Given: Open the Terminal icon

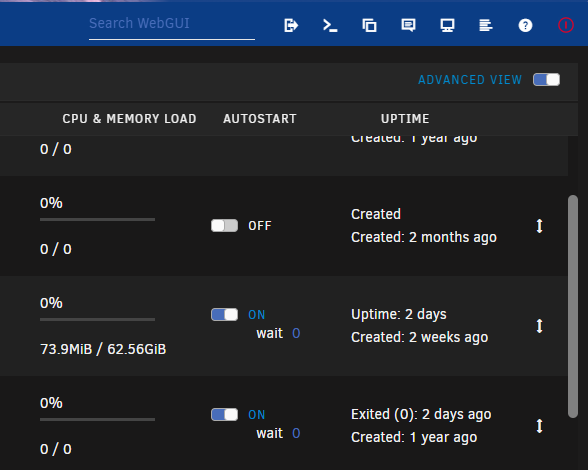Looking at the screenshot, I should coord(330,26).
